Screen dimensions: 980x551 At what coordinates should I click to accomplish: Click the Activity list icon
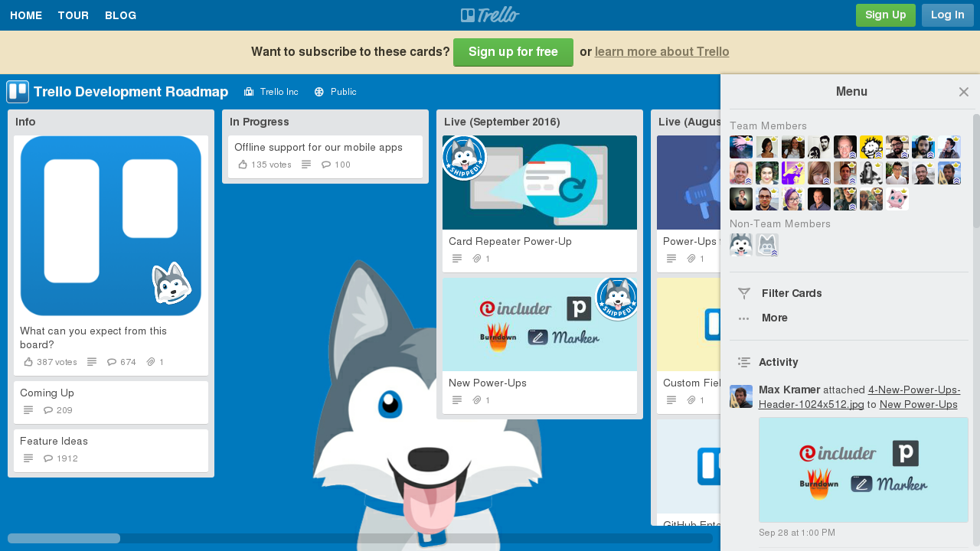click(x=743, y=362)
